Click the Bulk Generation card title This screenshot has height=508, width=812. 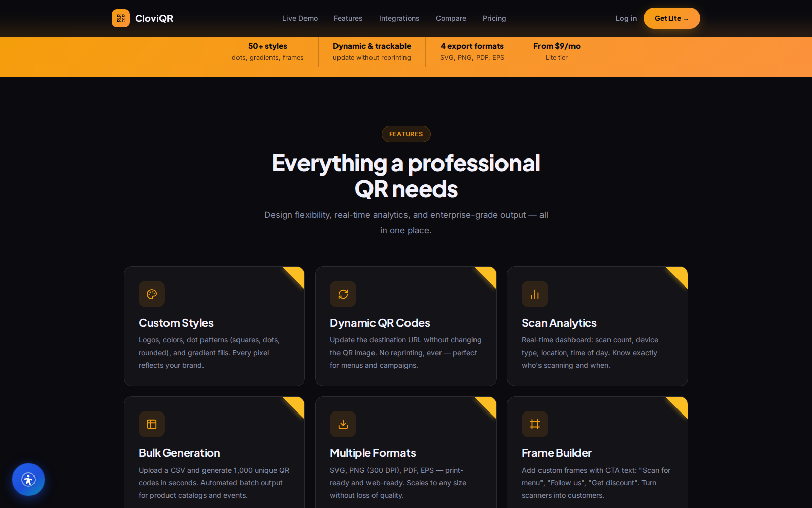point(179,453)
